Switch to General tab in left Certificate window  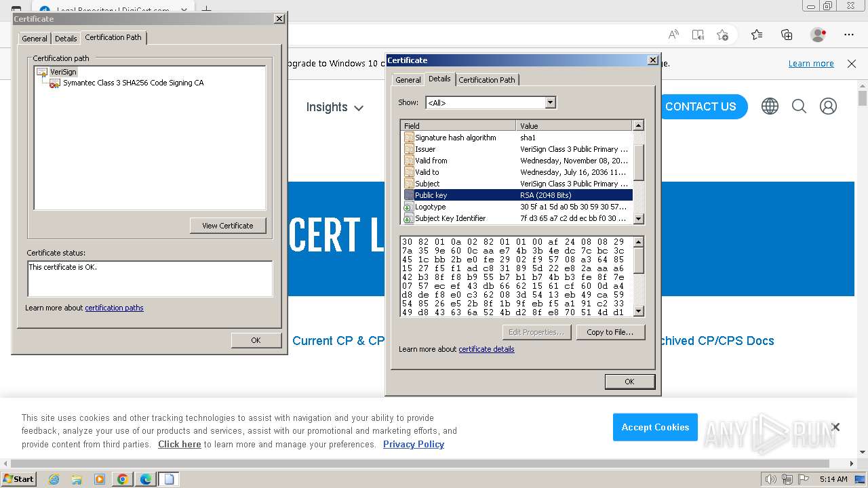click(x=35, y=39)
